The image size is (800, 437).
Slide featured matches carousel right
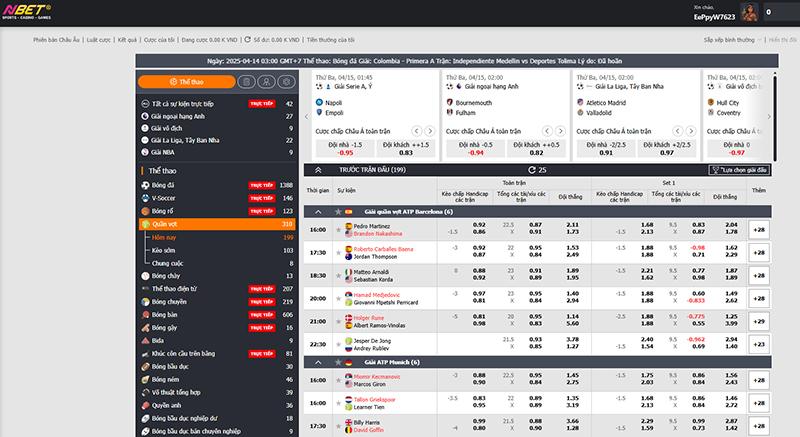tap(769, 117)
